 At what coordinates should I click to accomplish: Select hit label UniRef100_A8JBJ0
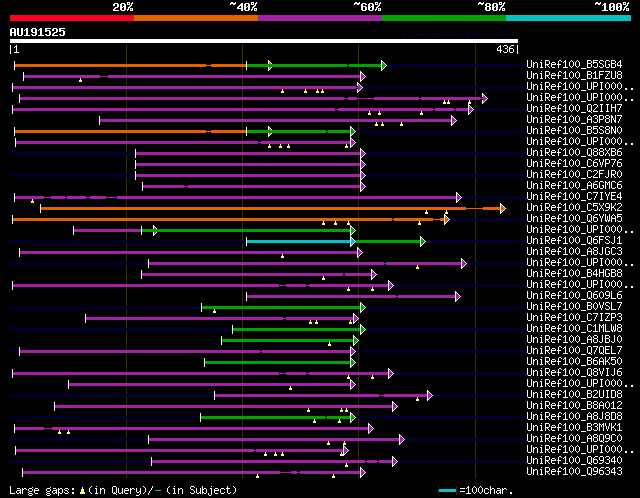click(x=574, y=340)
